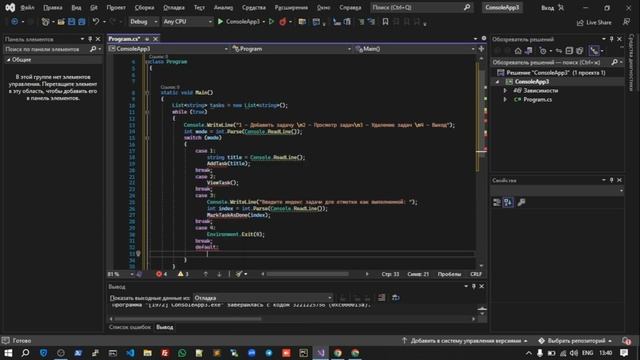
Task: Pin the Output panel with pushpin
Action: point(473,287)
